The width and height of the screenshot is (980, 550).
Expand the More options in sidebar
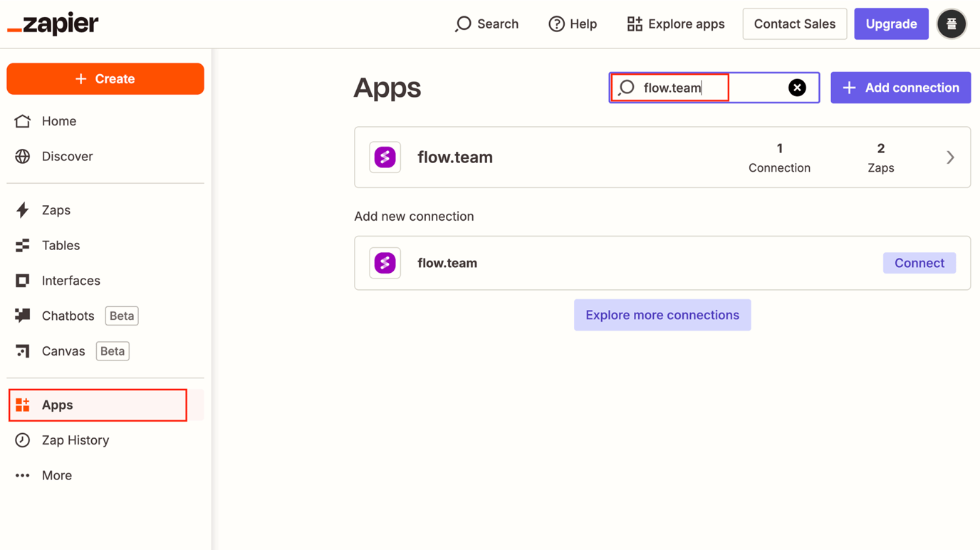(x=22, y=475)
